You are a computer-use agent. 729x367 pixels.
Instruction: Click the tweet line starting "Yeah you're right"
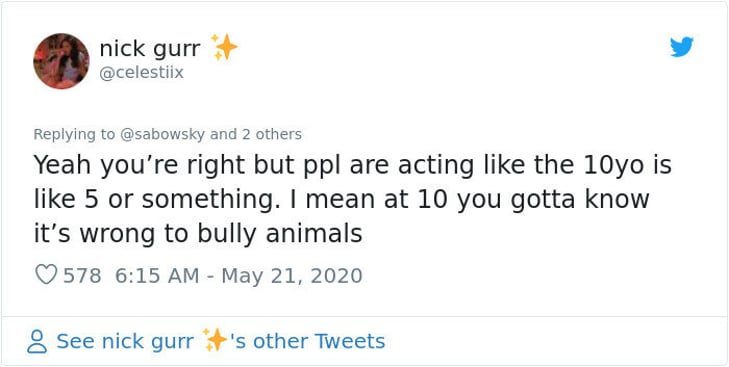352,165
